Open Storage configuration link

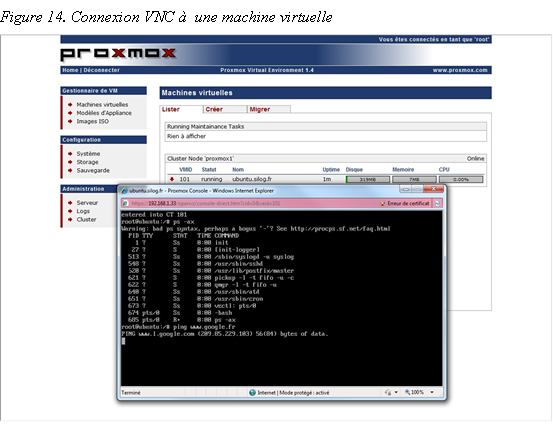87,162
